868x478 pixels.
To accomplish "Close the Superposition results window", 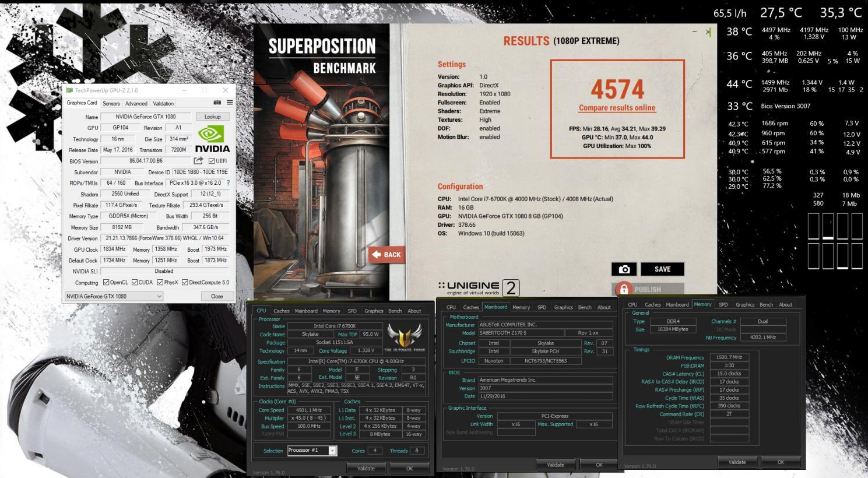I will [x=708, y=32].
